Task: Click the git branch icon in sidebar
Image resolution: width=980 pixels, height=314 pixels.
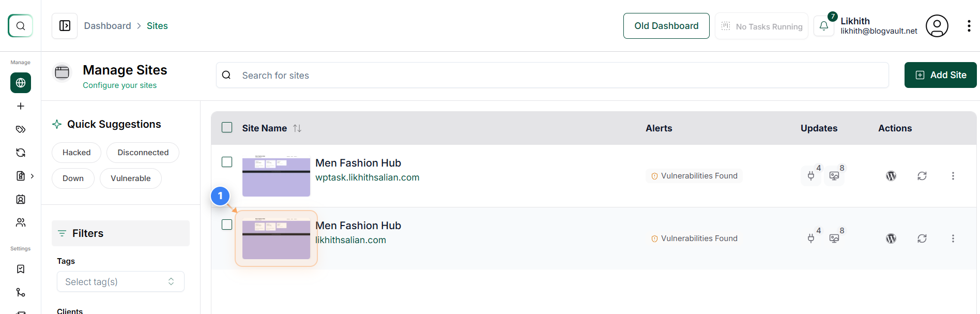Action: point(21,292)
